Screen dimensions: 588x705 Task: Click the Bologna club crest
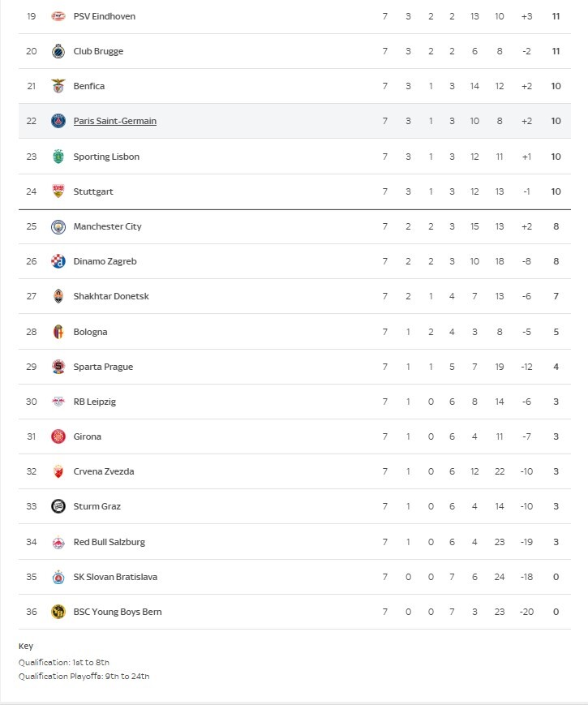58,332
